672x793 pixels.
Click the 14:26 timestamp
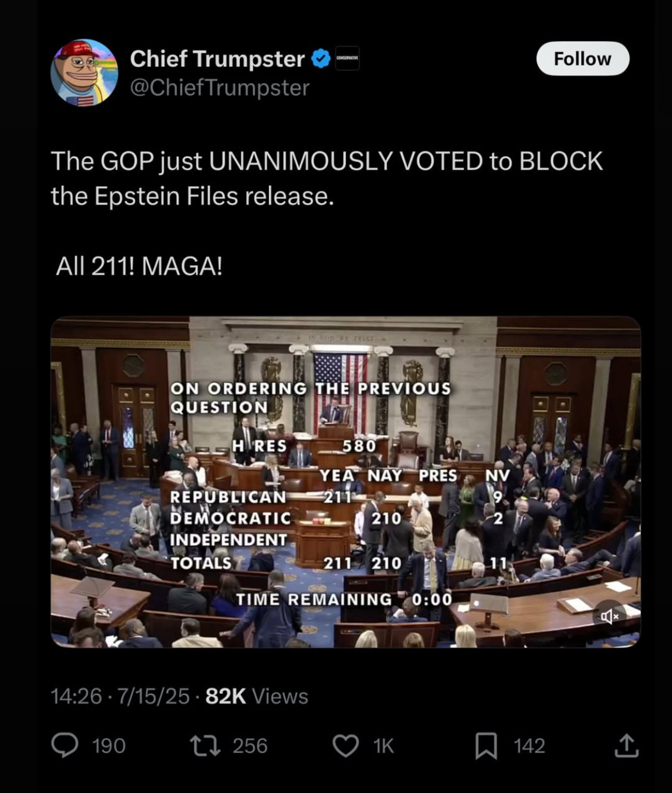coord(76,696)
